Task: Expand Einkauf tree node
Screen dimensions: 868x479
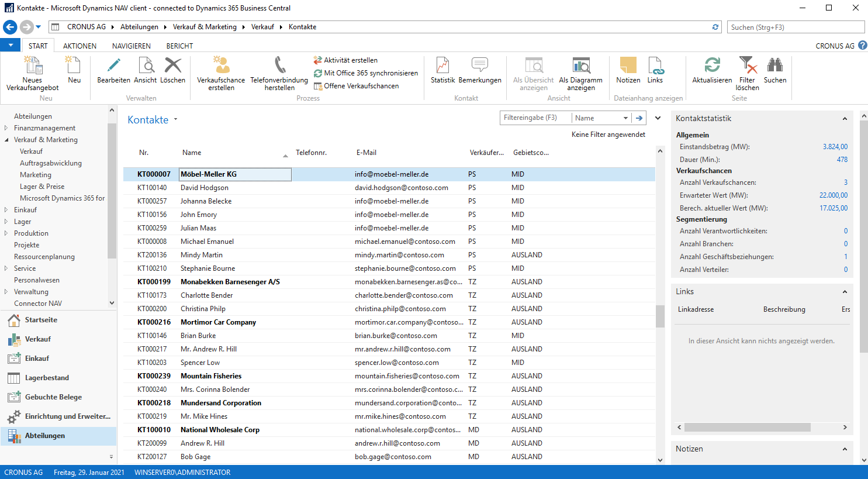Action: (6, 210)
